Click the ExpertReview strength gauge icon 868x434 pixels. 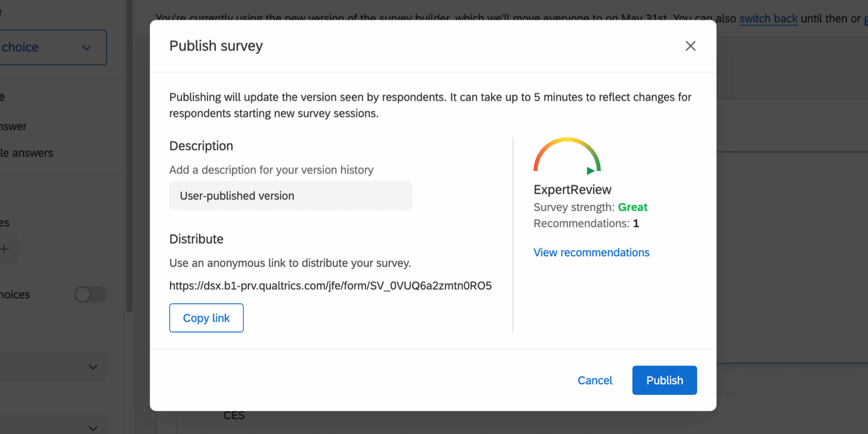[x=567, y=155]
